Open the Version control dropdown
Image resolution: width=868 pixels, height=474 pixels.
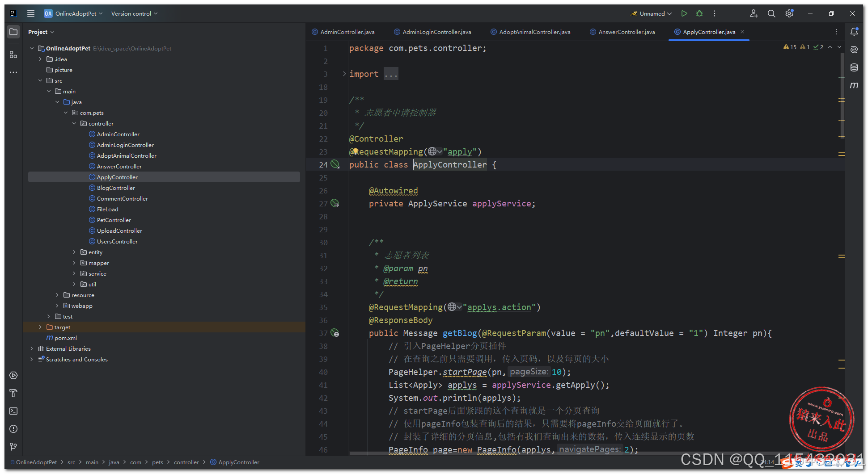click(x=134, y=13)
